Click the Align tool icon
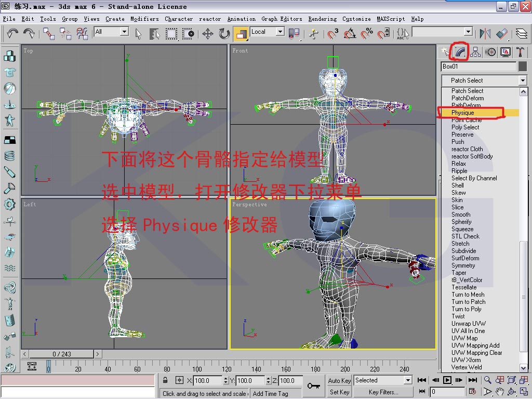 click(x=502, y=34)
